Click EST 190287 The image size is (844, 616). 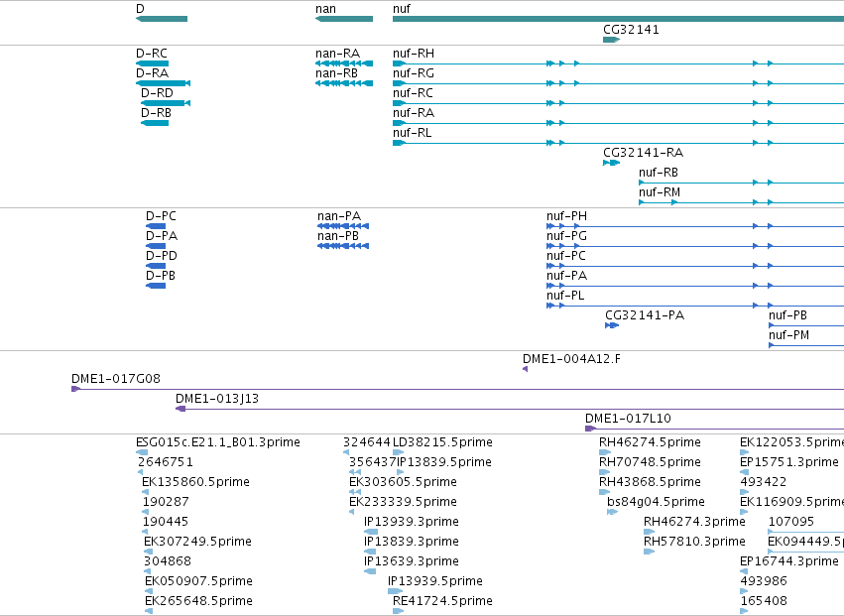[x=145, y=512]
